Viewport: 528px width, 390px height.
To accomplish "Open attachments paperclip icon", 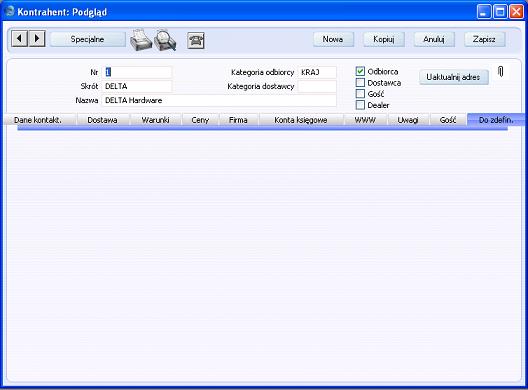I will point(501,71).
